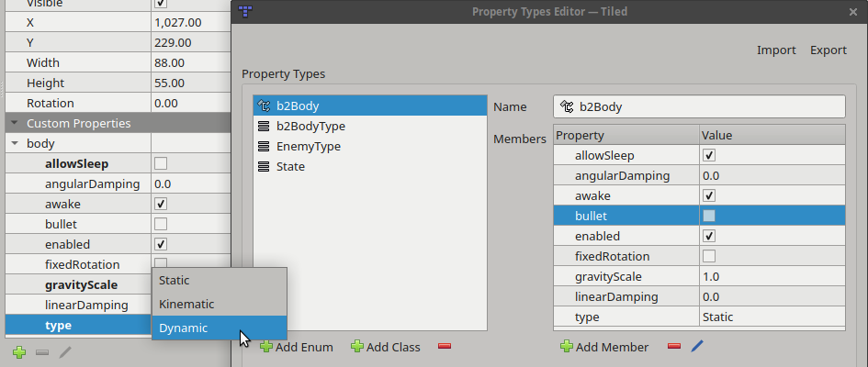The width and height of the screenshot is (868, 367).
Task: Click the Property column header
Action: pyautogui.click(x=626, y=135)
